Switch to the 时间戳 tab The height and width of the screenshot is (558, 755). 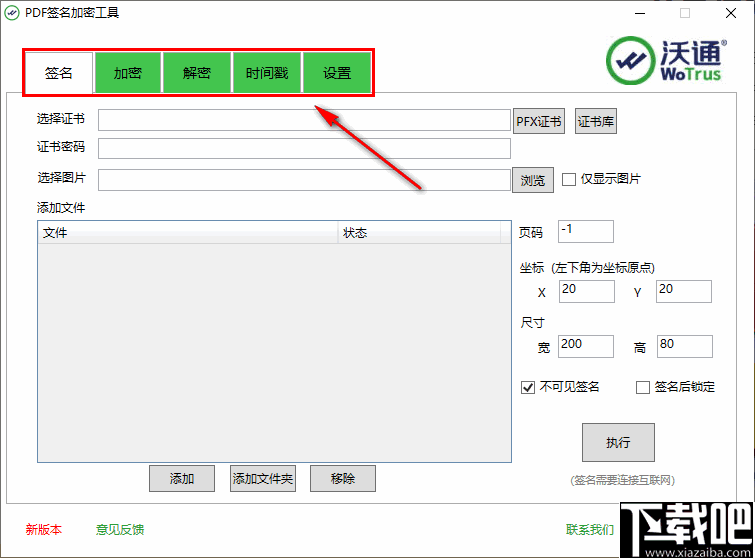click(267, 73)
